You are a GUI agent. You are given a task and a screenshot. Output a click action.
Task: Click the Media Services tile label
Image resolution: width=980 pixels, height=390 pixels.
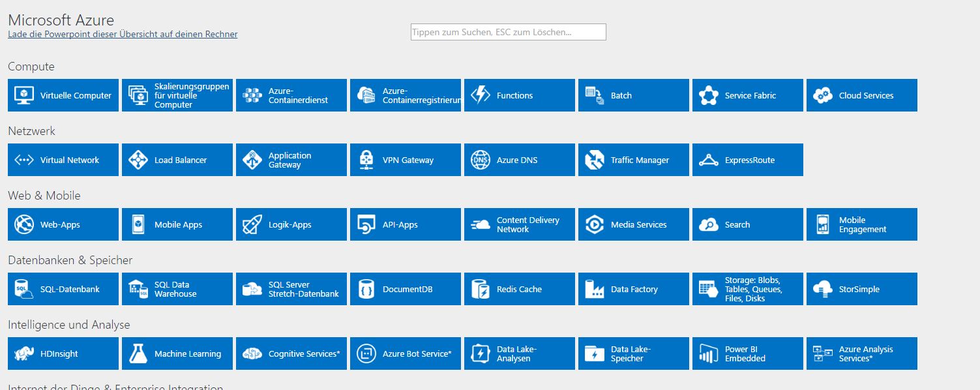coord(638,224)
